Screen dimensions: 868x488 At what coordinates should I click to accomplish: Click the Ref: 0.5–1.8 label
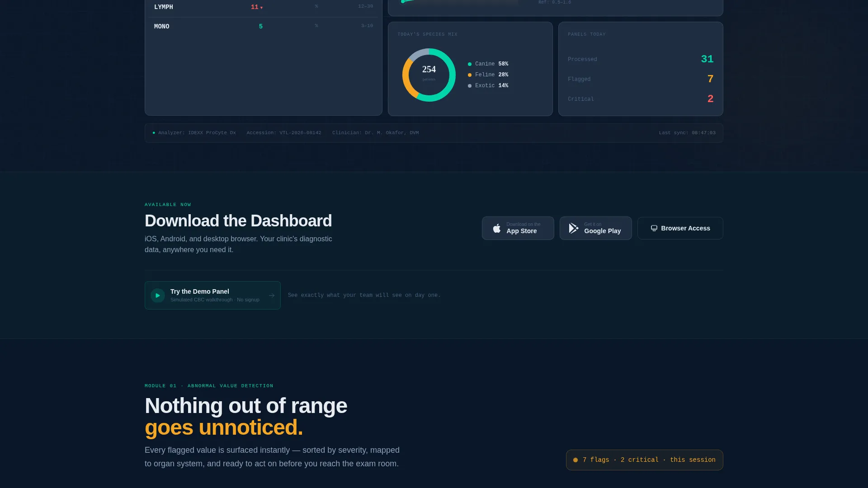(x=555, y=2)
